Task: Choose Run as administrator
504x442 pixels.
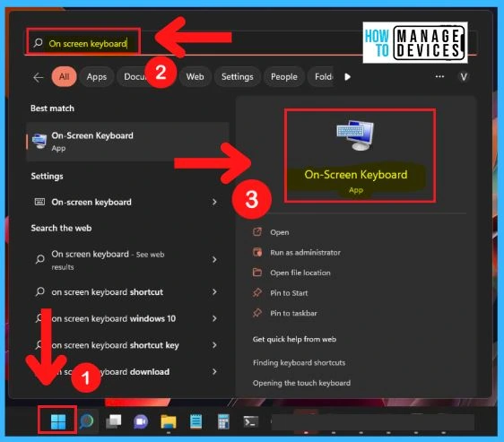Action: [305, 252]
